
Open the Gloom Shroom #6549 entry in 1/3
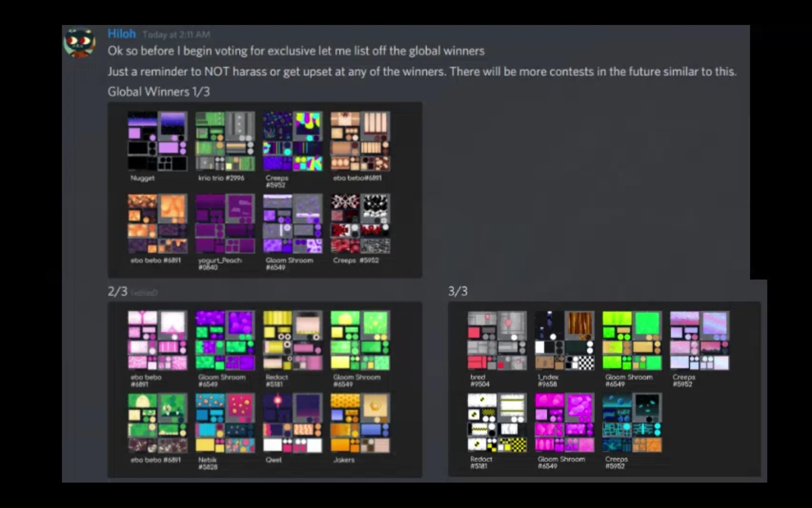[x=292, y=224]
